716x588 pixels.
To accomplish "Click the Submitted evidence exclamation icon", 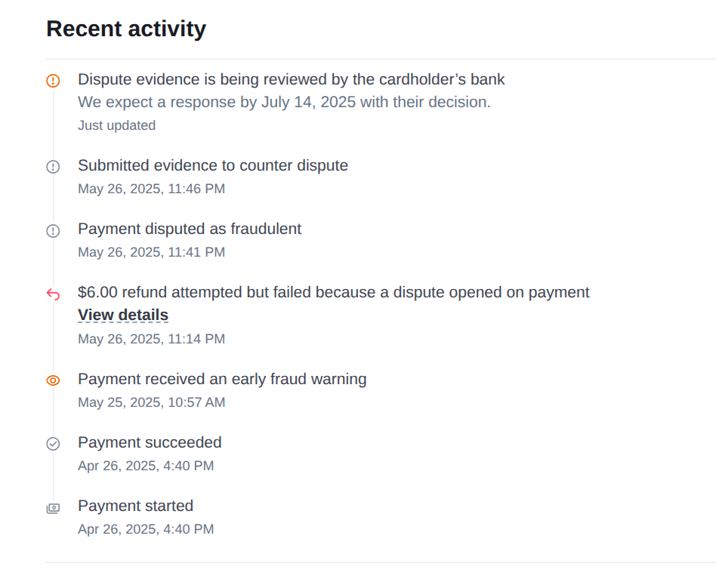I will coord(53,167).
